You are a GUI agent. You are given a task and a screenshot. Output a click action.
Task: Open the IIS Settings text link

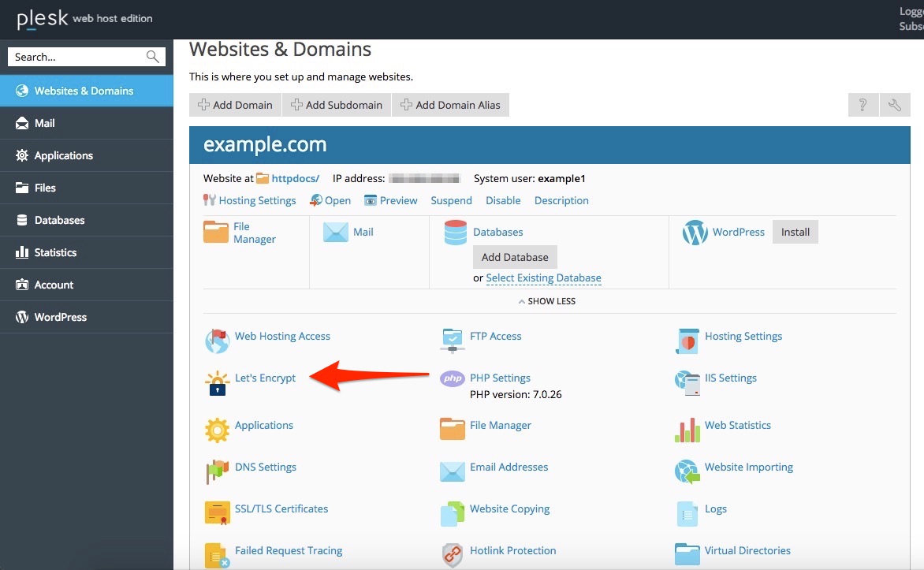tap(731, 378)
